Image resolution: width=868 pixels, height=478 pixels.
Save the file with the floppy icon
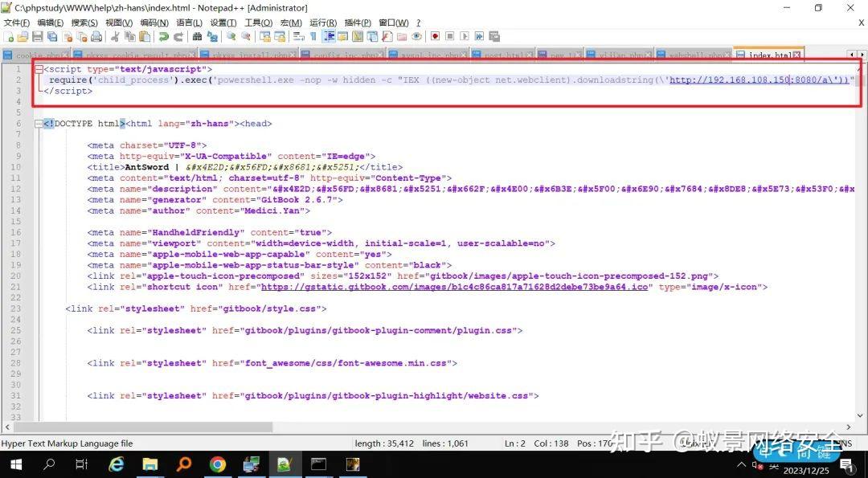[38, 36]
